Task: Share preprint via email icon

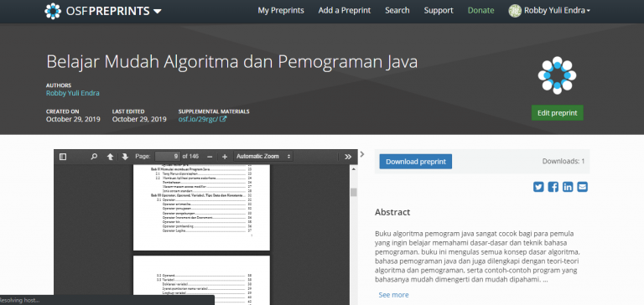Action: point(583,187)
